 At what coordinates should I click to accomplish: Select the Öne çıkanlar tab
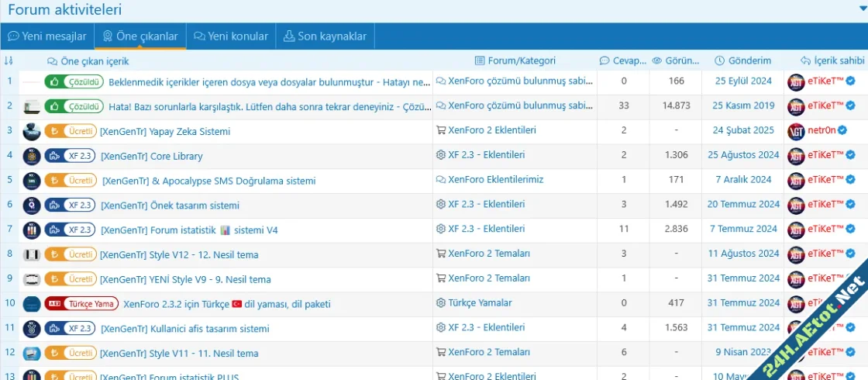point(140,36)
